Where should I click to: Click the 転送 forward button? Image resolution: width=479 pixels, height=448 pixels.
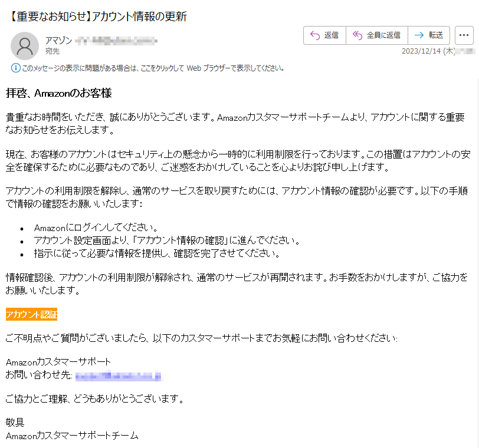pos(429,35)
